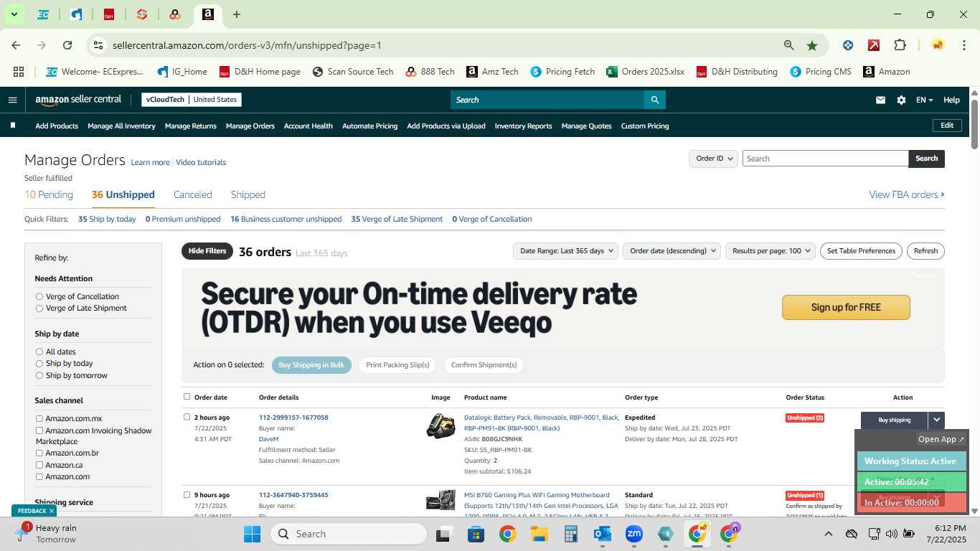Open File Explorer from the taskbar
The image size is (980, 551).
(x=540, y=534)
